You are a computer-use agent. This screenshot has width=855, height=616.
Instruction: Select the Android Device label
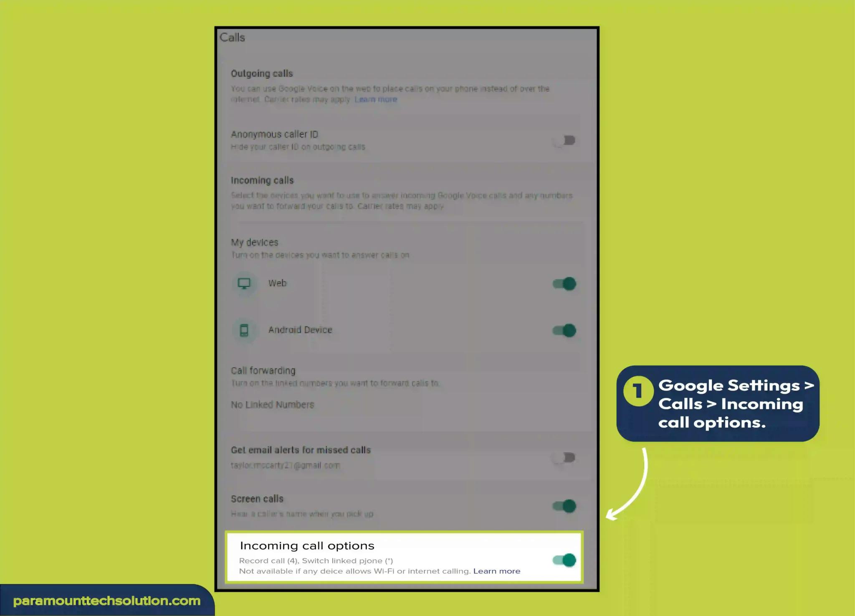click(300, 330)
